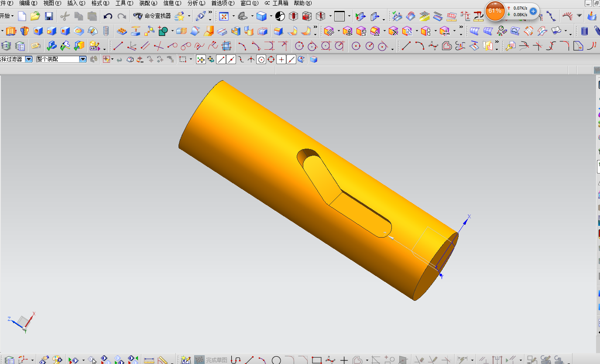The height and width of the screenshot is (364, 600).
Task: Create a new file with New icon
Action: coord(22,16)
